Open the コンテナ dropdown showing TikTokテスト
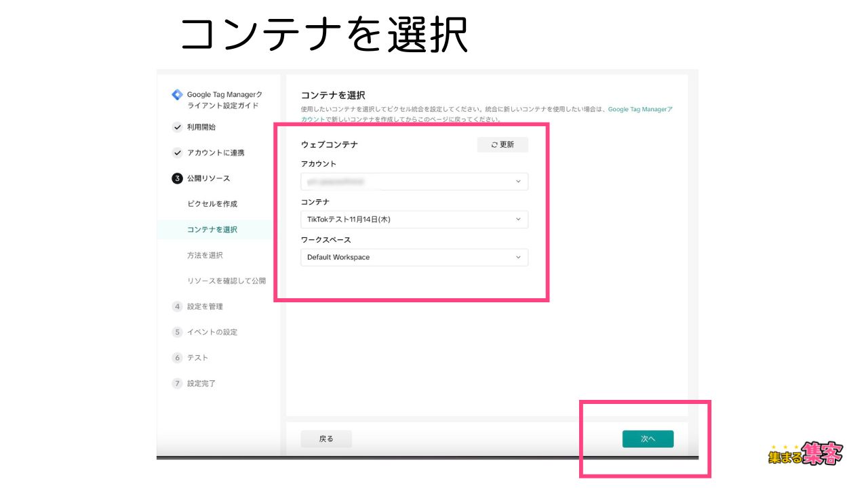868x488 pixels. pyautogui.click(x=414, y=220)
